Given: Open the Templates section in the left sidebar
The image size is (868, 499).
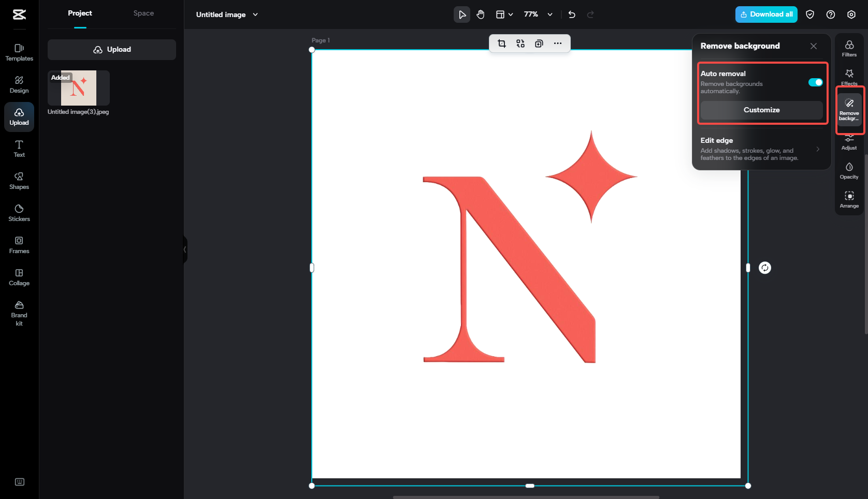Looking at the screenshot, I should (19, 52).
